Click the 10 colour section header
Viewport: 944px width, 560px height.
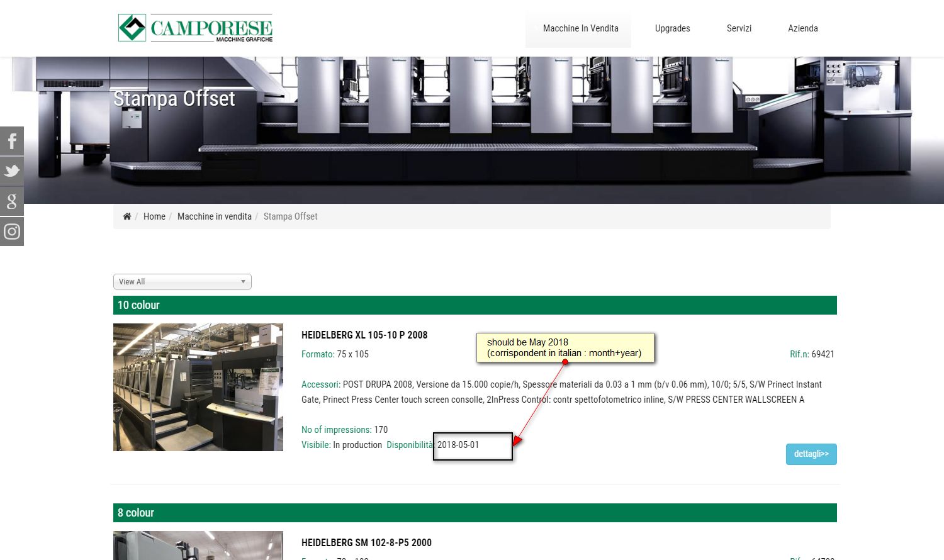coord(475,305)
